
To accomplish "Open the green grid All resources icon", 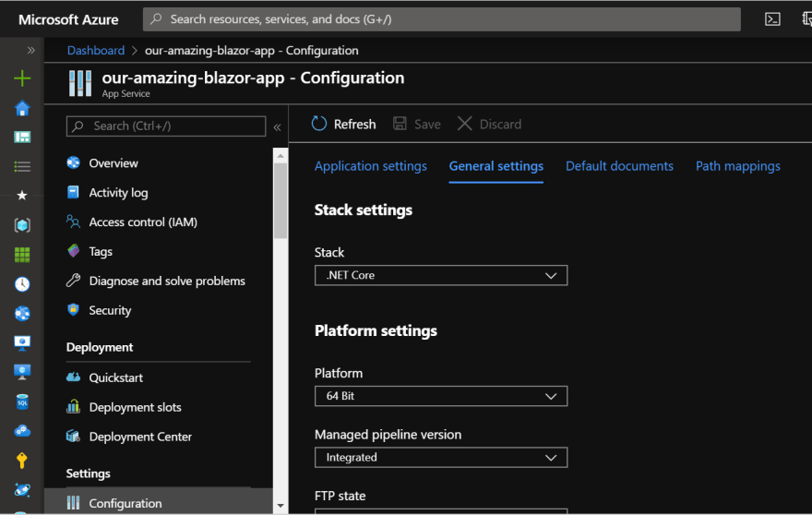I will pos(22,255).
